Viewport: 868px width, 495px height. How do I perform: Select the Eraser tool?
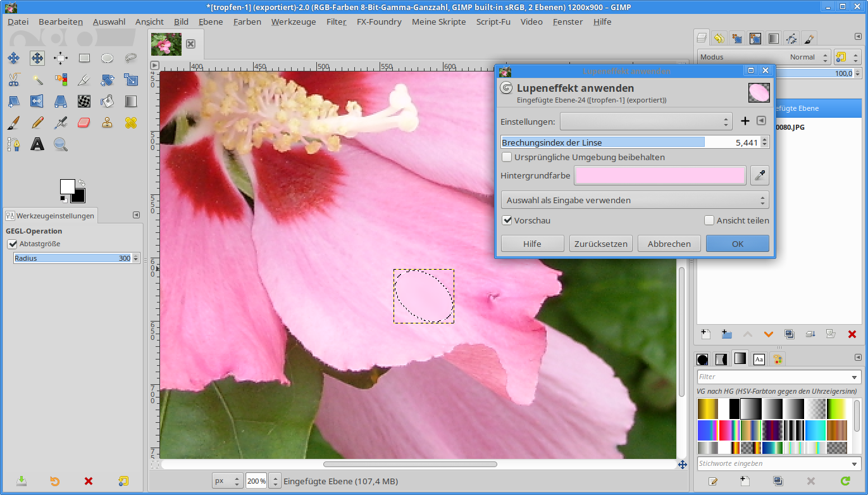pos(84,123)
